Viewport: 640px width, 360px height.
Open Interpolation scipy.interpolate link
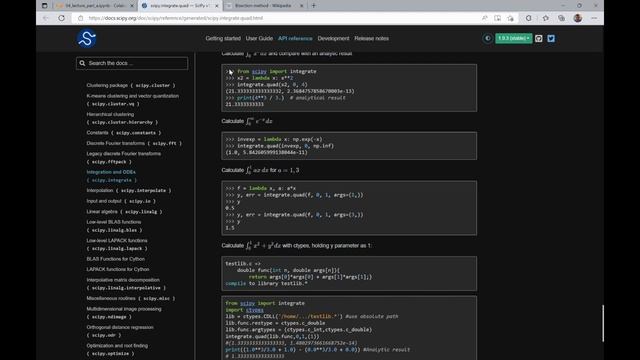129,190
